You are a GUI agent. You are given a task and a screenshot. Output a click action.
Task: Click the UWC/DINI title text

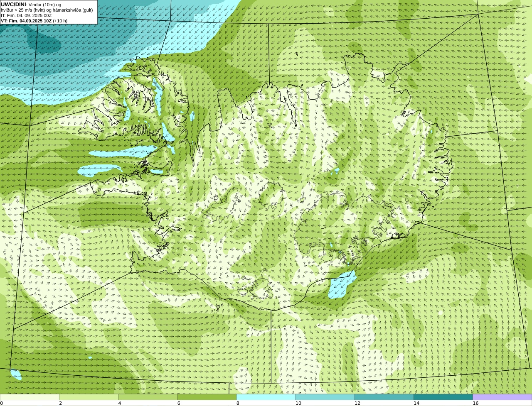click(x=13, y=5)
